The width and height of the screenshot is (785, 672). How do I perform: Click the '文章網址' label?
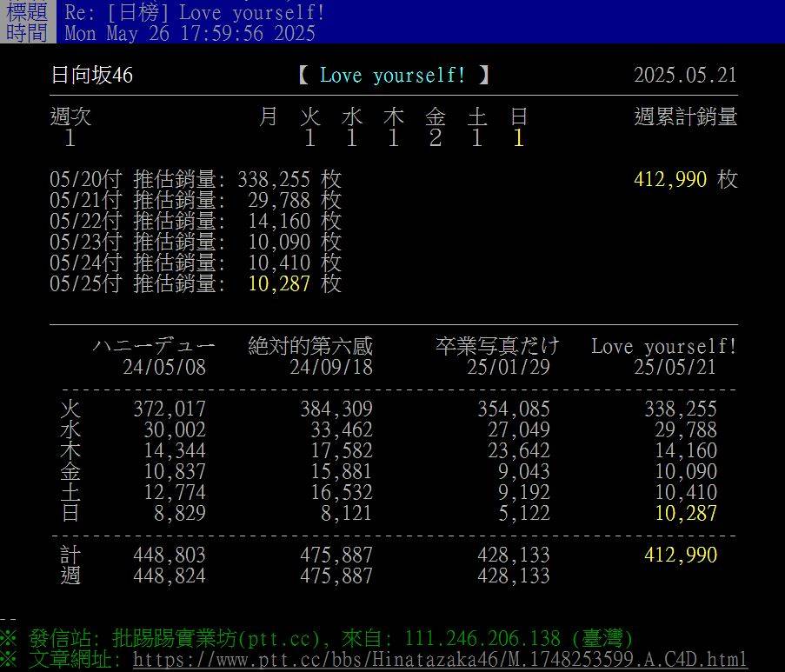pos(70,659)
